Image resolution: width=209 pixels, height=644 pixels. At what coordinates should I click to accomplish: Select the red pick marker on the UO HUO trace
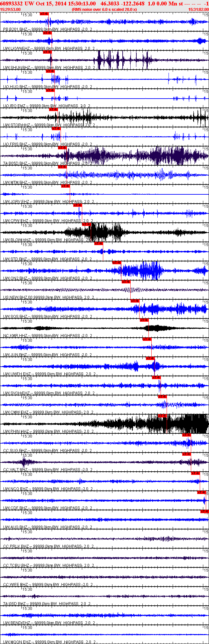(x=50, y=71)
